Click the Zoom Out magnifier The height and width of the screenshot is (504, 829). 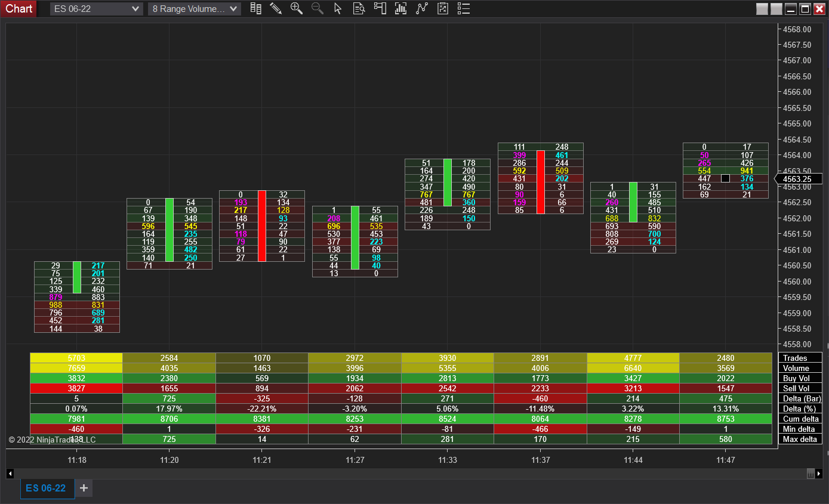(318, 8)
